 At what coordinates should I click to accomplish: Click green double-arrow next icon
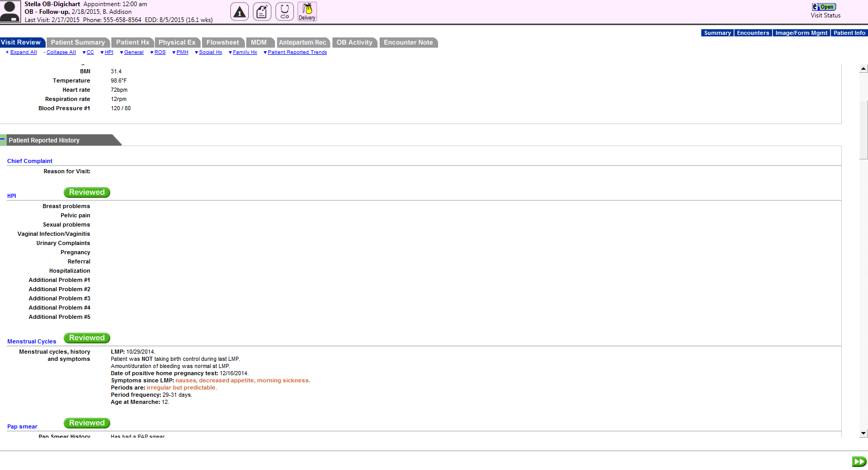click(x=859, y=461)
